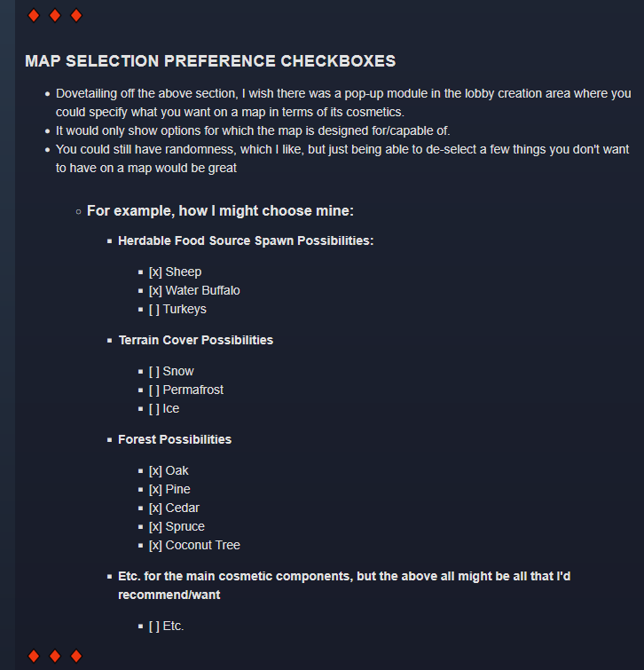Click the middle red diamond at bottom

(x=55, y=656)
